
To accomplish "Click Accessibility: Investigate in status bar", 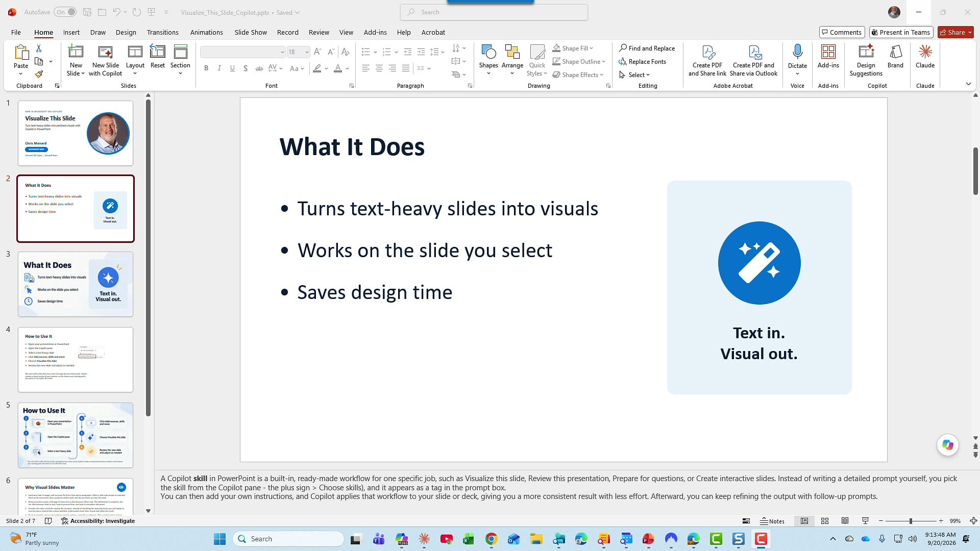I will tap(98, 521).
